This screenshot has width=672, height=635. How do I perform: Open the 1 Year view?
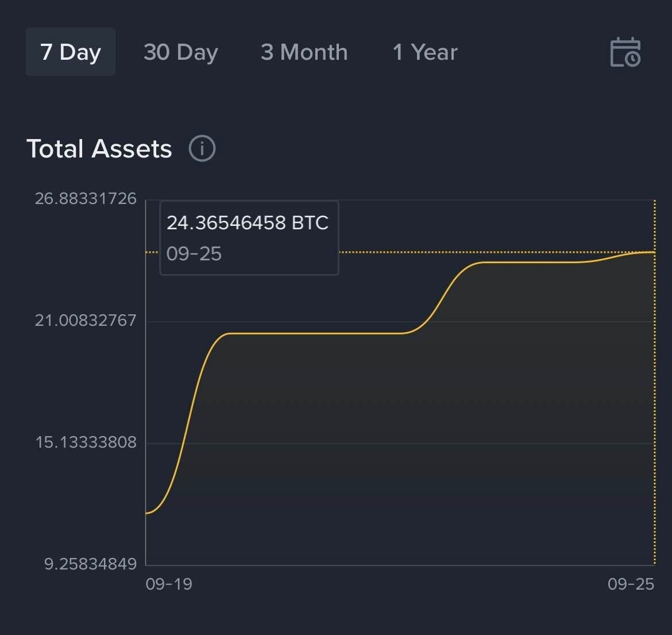coord(425,52)
